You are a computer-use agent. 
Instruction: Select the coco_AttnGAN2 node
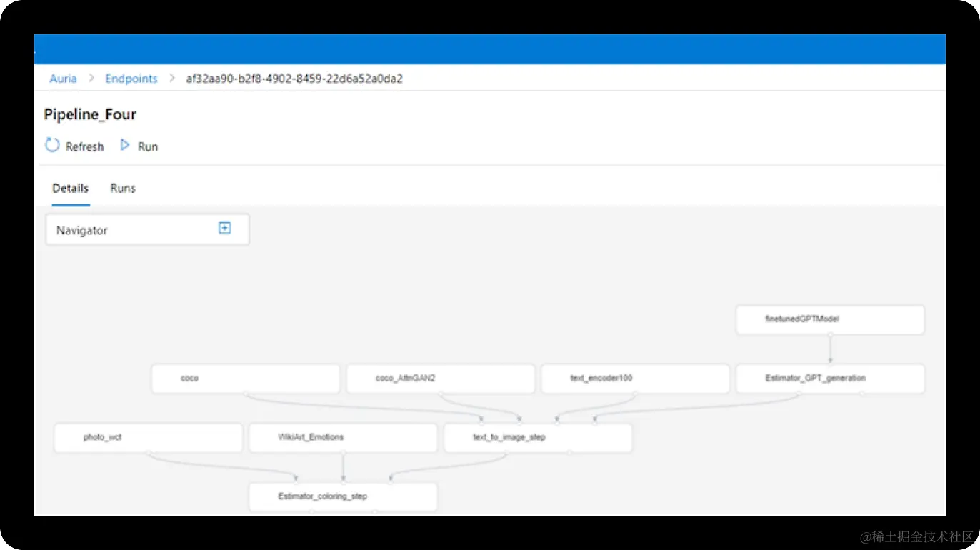tap(441, 379)
